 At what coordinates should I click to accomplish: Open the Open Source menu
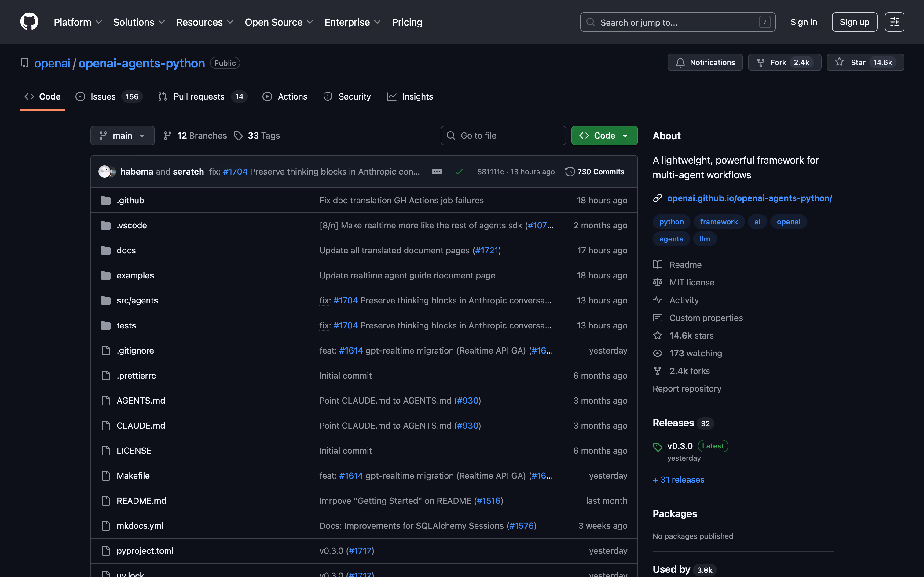pyautogui.click(x=279, y=22)
